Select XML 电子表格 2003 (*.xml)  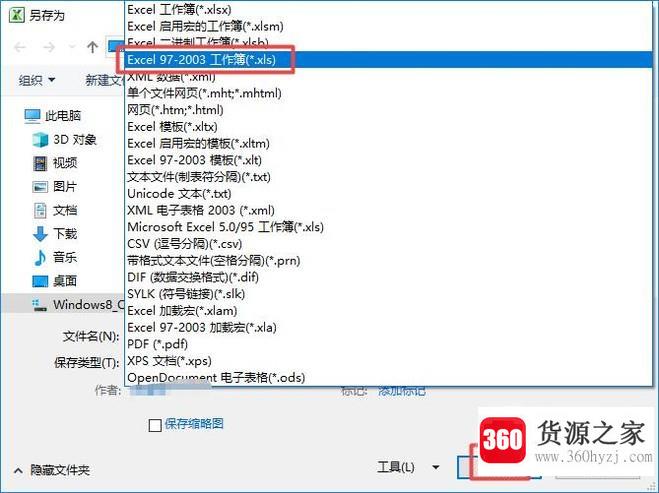click(x=388, y=210)
